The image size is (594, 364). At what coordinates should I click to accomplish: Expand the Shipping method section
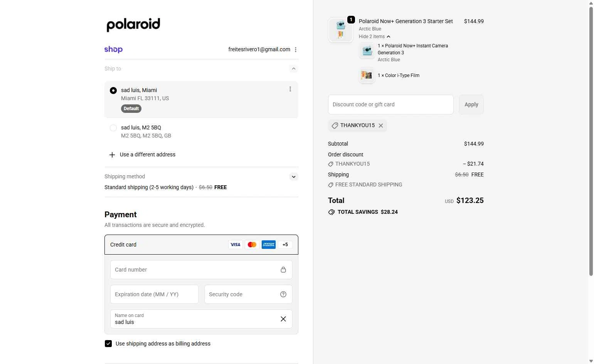click(294, 177)
